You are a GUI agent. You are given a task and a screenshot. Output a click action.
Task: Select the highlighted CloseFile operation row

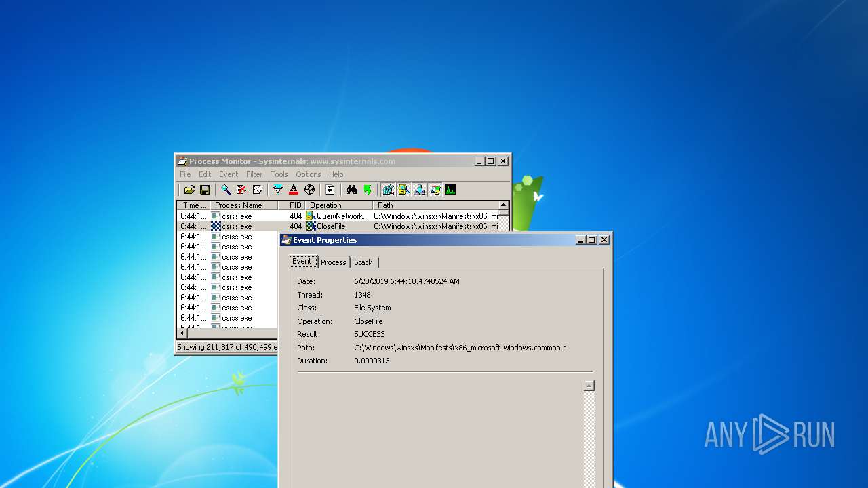coord(338,226)
